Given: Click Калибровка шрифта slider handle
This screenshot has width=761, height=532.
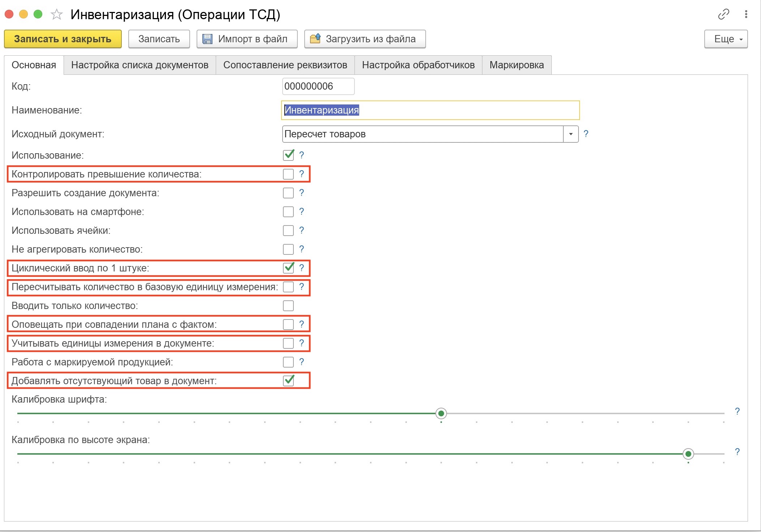Looking at the screenshot, I should click(x=441, y=413).
